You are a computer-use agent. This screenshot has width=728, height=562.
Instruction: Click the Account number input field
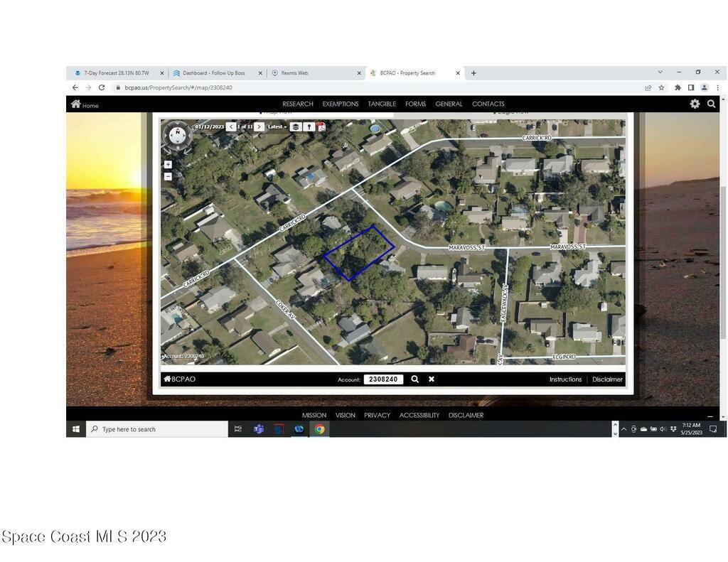[x=383, y=379]
